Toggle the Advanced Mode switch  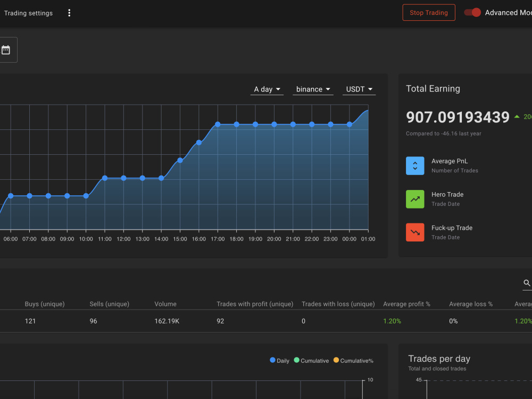coord(472,13)
